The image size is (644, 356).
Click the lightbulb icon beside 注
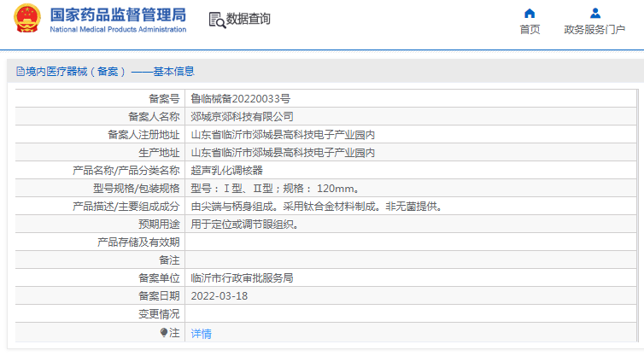(x=164, y=332)
